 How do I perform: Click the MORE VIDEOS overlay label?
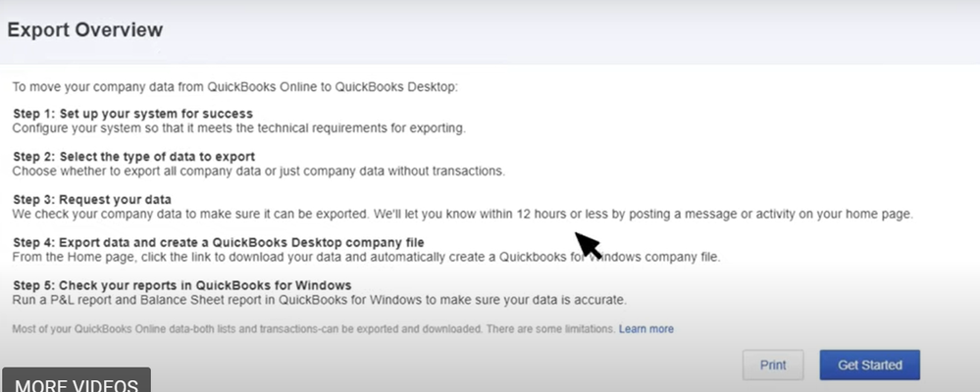77,383
